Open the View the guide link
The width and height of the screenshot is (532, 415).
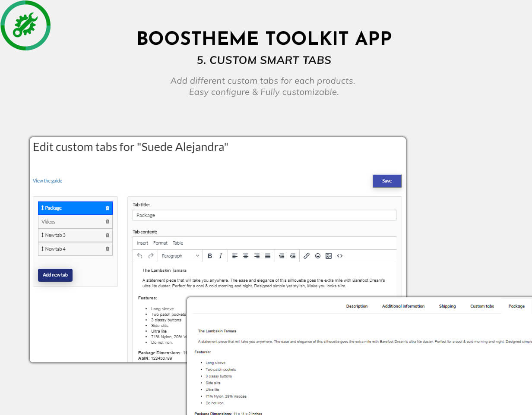coord(47,181)
